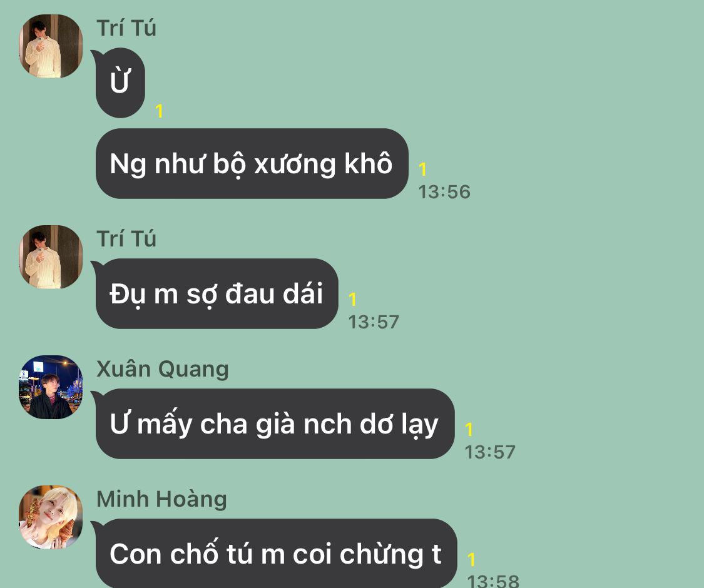
Task: Check read count beside 'Đụ m sợ đau dái'
Action: [352, 300]
